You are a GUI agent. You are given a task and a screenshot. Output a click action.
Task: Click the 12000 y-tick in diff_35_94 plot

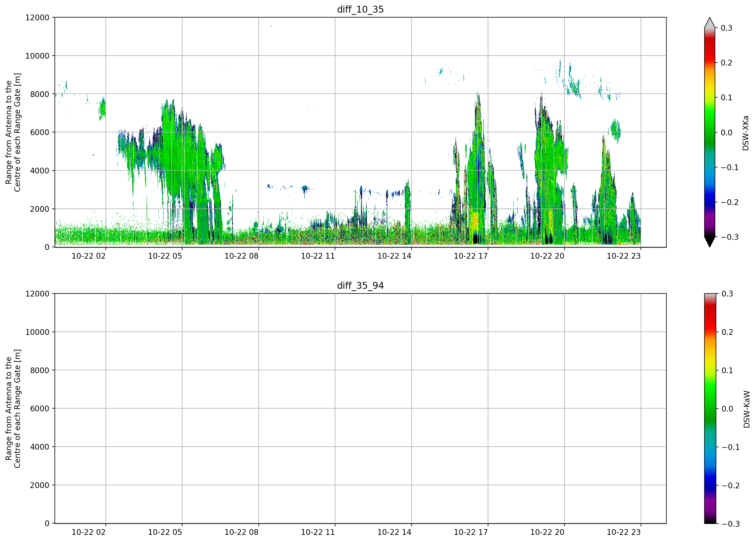tap(37, 294)
